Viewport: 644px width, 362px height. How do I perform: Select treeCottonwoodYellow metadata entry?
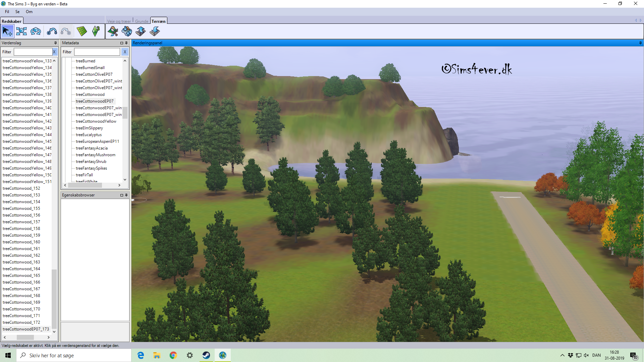point(96,121)
